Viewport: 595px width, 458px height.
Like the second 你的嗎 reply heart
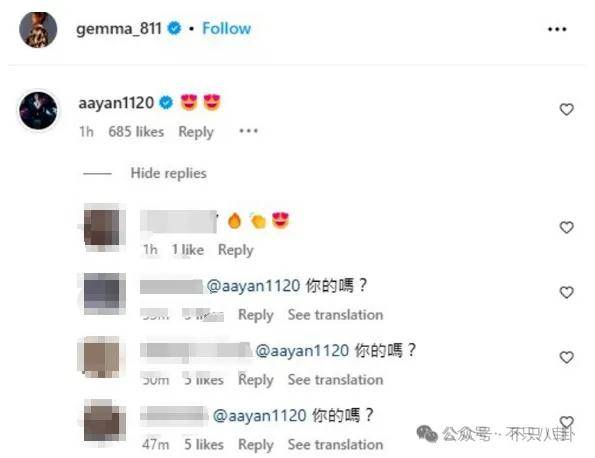566,357
